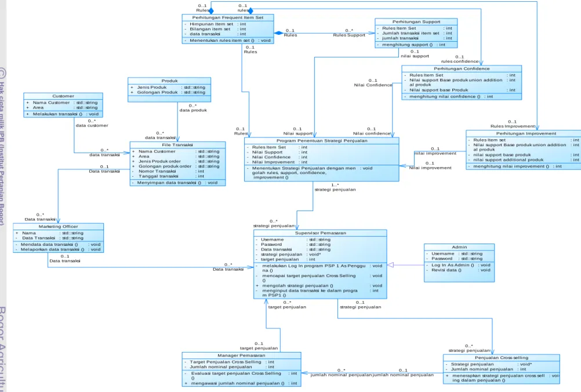Screen dimensions: 581x392
Task: Select the Jumlah nominal penjualan attribute in Manager Pemasaran
Action: (220, 367)
